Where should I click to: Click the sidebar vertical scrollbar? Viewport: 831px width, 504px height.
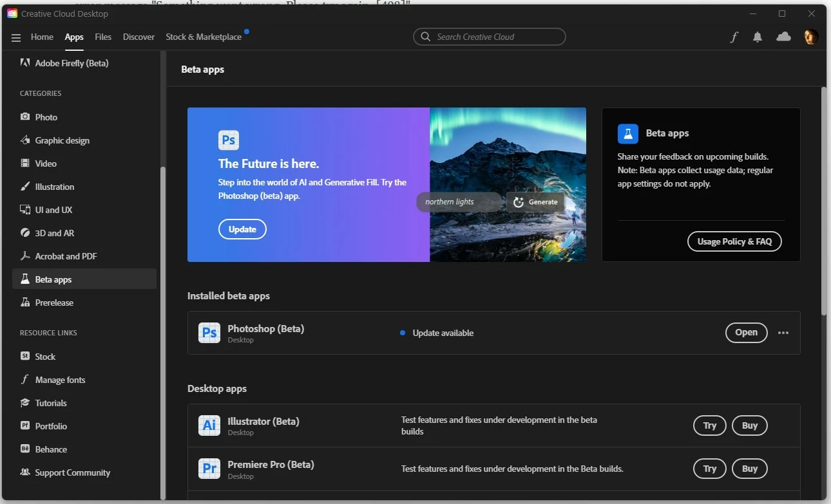[x=163, y=333]
